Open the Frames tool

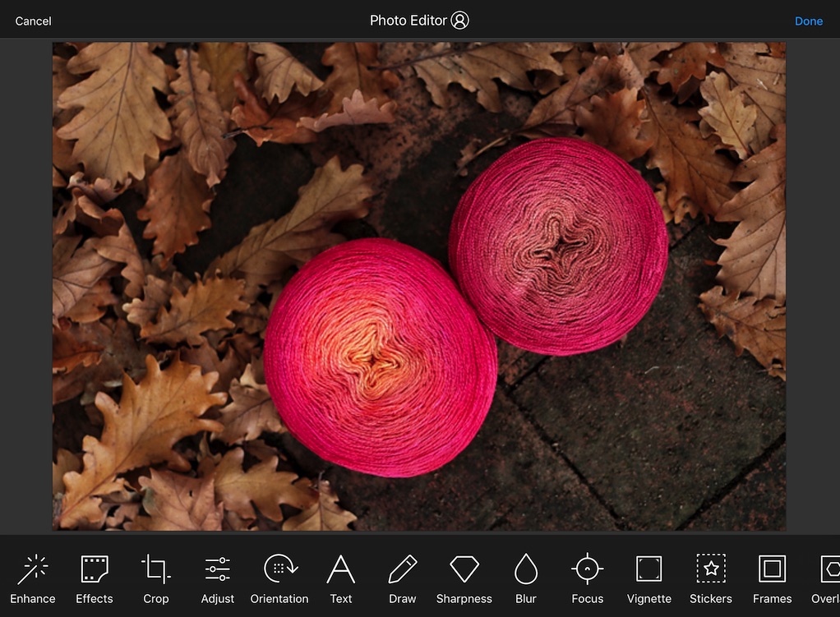pos(772,578)
